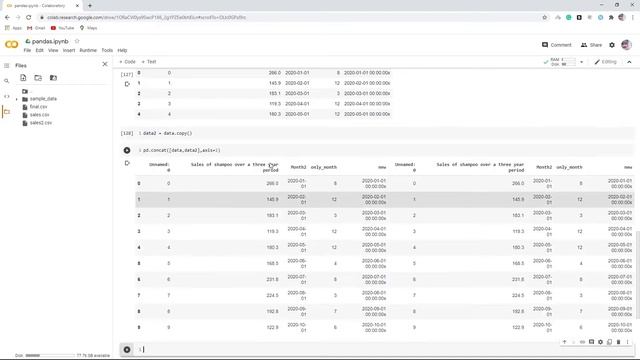The height and width of the screenshot is (360, 640).
Task: Run the pd.concat code cell
Action: tap(127, 150)
